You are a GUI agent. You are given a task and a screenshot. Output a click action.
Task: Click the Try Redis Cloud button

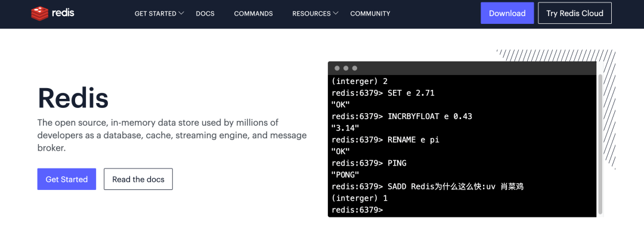pyautogui.click(x=575, y=13)
